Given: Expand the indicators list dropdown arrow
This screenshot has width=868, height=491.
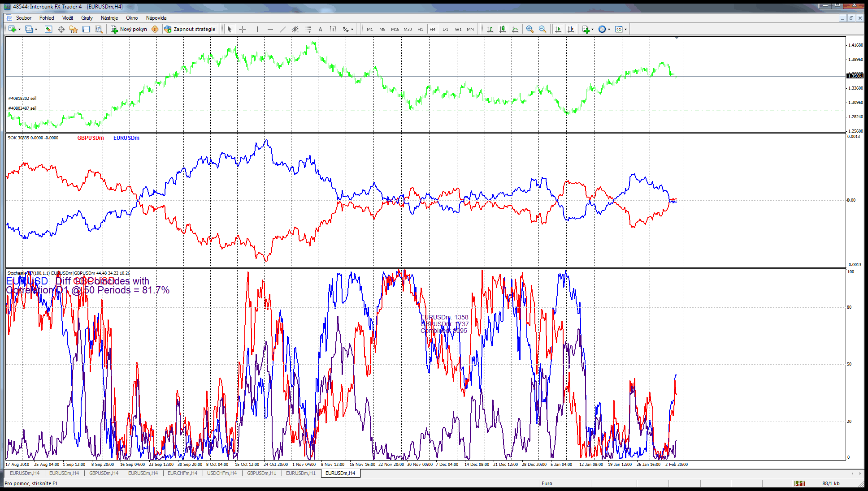Looking at the screenshot, I should [593, 30].
